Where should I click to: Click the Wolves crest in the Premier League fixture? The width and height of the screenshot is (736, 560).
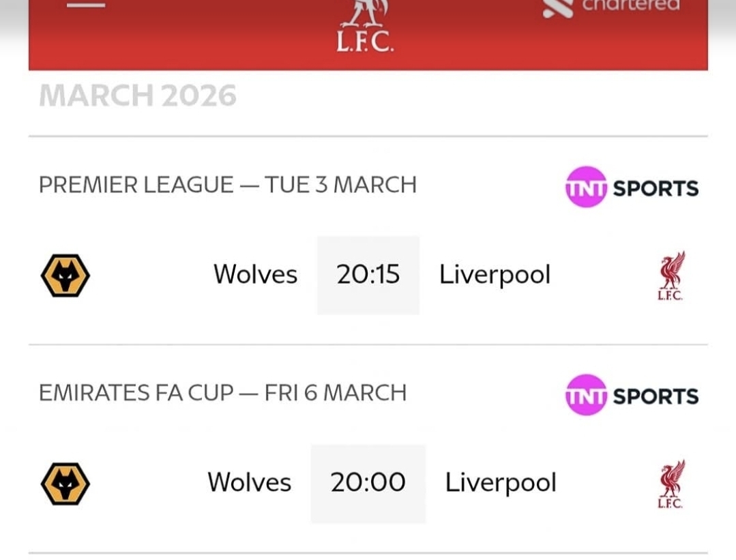[x=65, y=275]
